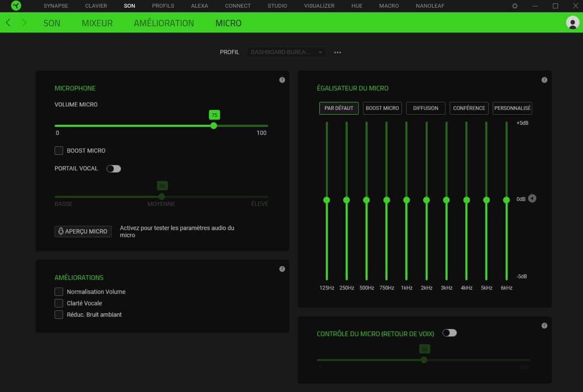
Task: Open the Synapse top tab
Action: pos(56,6)
